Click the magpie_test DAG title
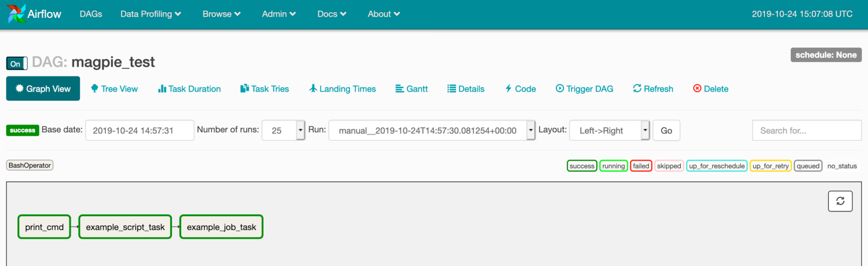The width and height of the screenshot is (868, 266). coord(113,61)
